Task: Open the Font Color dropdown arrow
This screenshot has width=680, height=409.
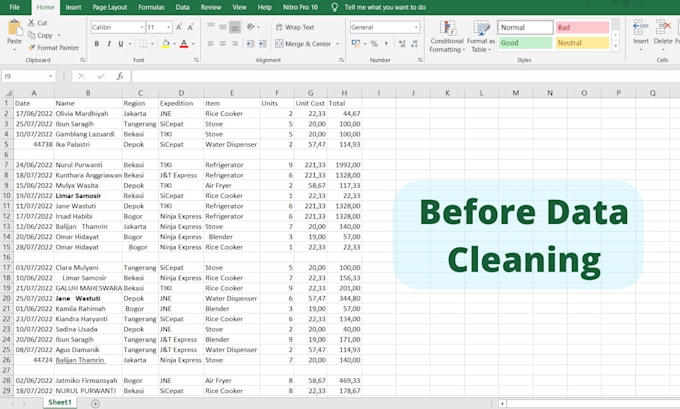Action: pyautogui.click(x=193, y=44)
